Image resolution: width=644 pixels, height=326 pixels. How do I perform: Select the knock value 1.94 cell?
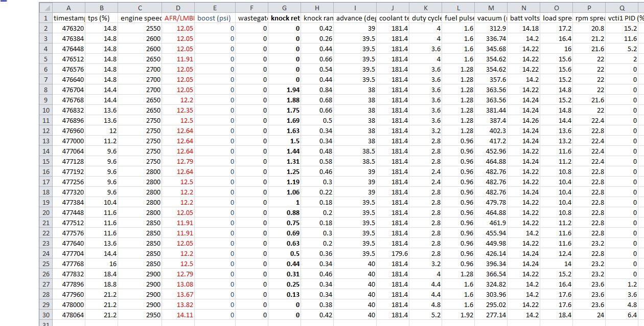click(284, 90)
